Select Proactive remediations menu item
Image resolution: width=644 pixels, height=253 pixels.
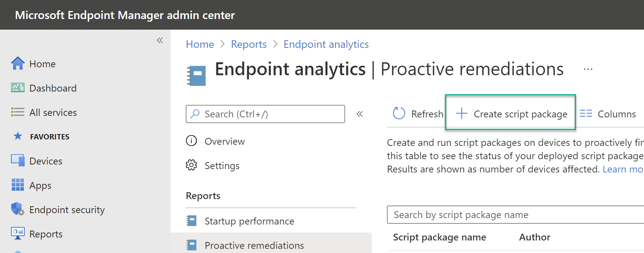(254, 245)
